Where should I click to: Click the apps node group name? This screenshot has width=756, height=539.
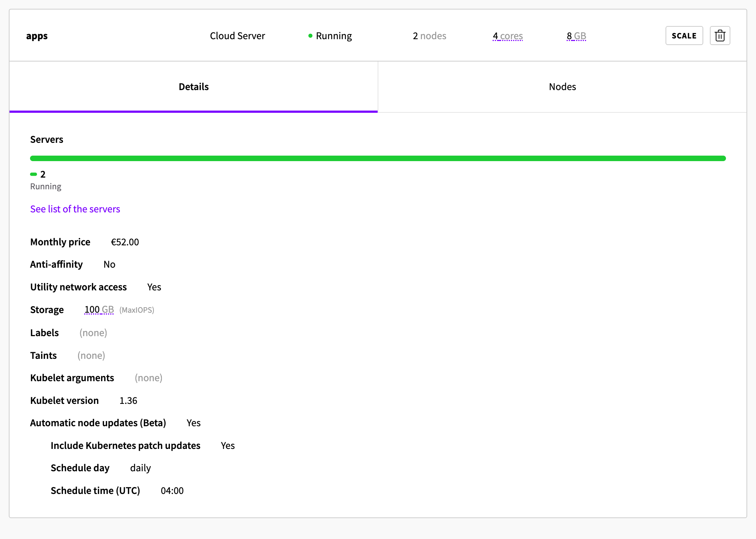pos(37,36)
